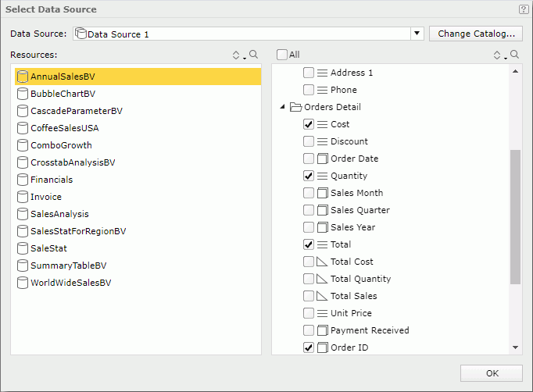533x392 pixels.
Task: Collapse the Orders Detail tree node
Action: 282,107
